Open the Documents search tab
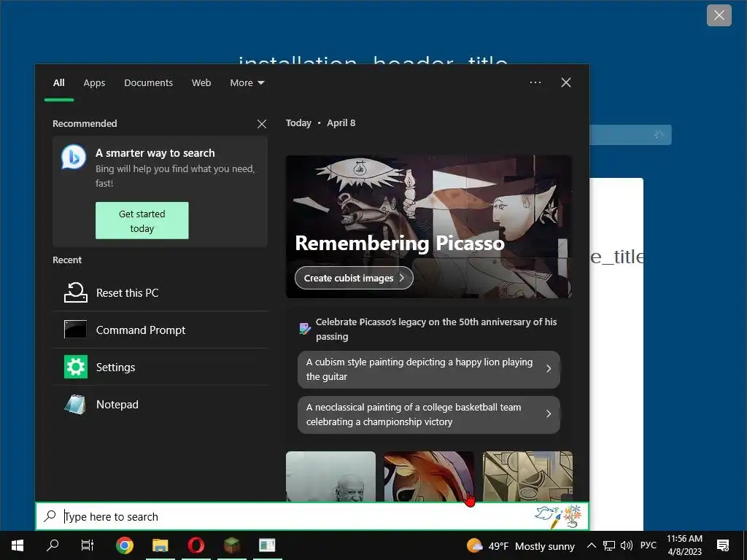The width and height of the screenshot is (747, 560). [148, 83]
